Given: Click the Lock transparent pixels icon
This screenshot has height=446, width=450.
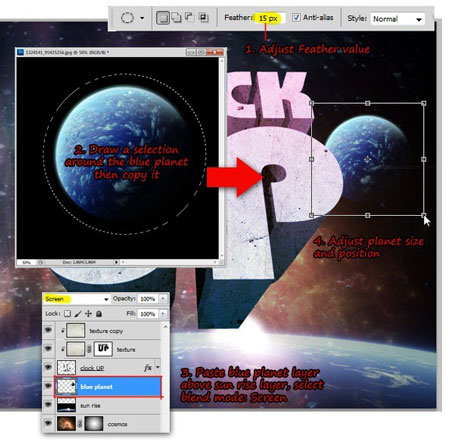Looking at the screenshot, I should 67,314.
